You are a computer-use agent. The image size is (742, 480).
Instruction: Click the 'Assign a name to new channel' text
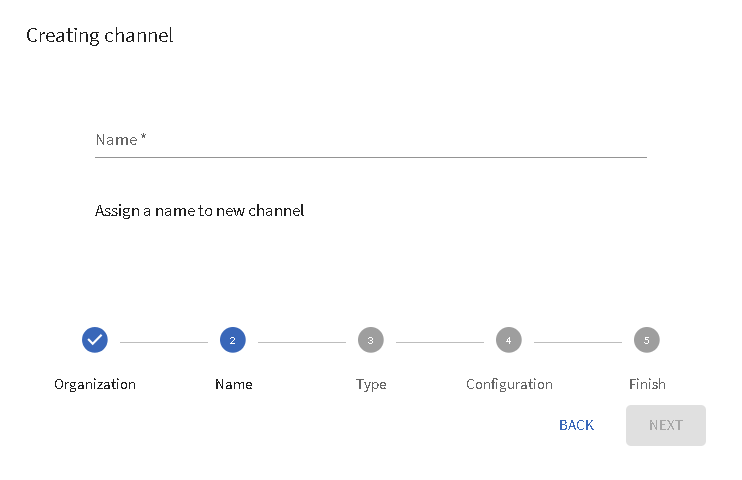199,211
